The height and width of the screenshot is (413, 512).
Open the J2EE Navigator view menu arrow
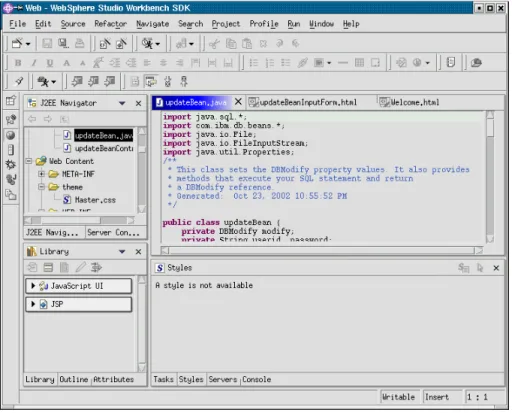122,103
